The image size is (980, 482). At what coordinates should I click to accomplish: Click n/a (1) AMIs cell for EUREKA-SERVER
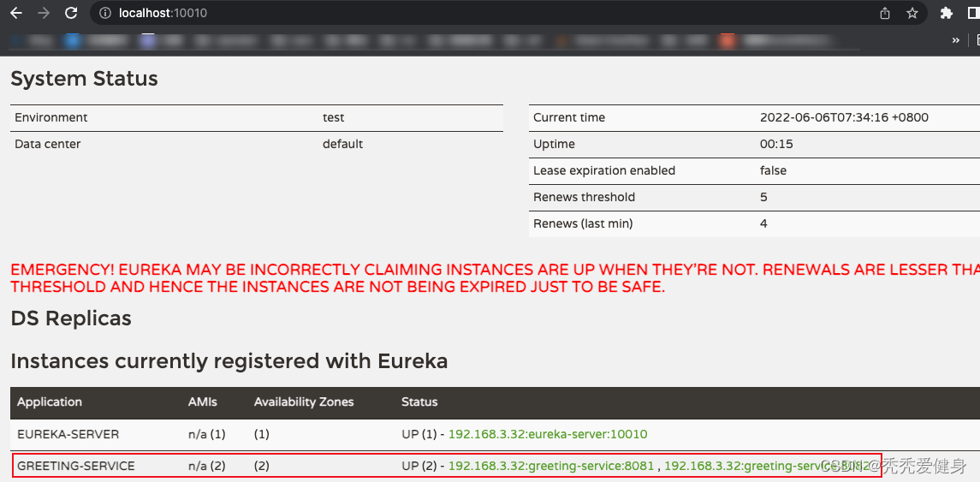206,434
